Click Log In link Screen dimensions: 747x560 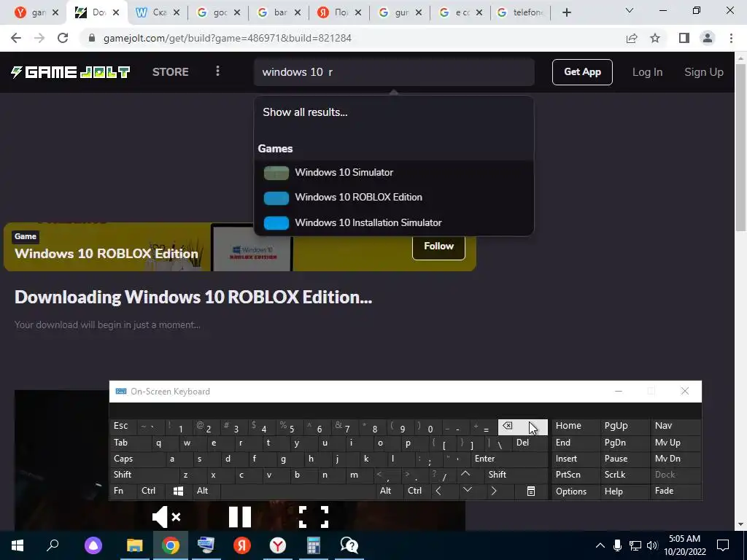click(647, 72)
